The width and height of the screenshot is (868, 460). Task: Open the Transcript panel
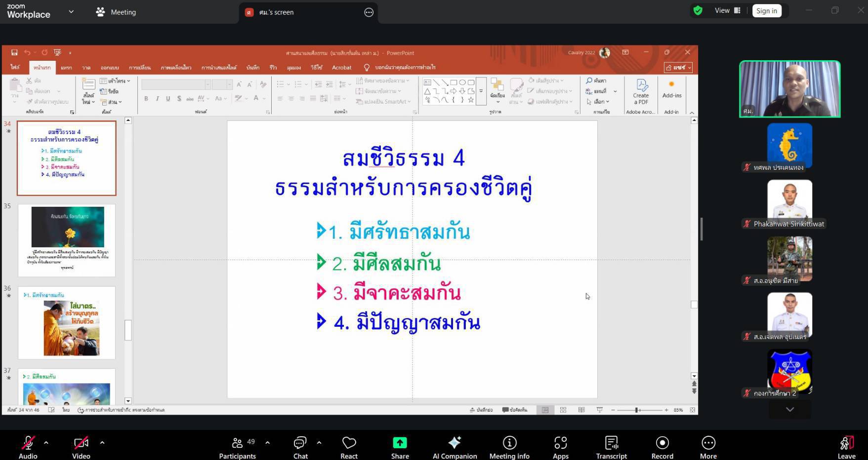click(611, 447)
